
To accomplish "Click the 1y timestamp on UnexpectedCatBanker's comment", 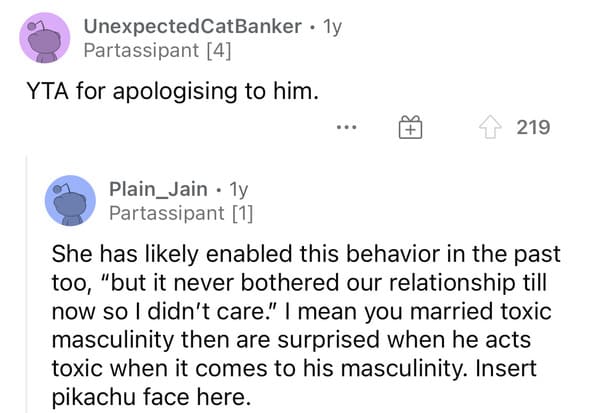I will coord(332,27).
